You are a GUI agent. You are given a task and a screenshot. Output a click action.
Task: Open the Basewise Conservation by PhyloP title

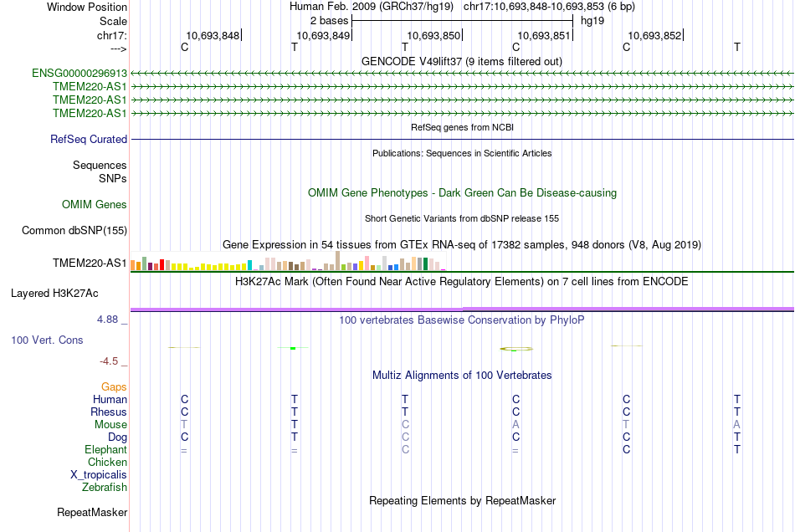coord(462,320)
